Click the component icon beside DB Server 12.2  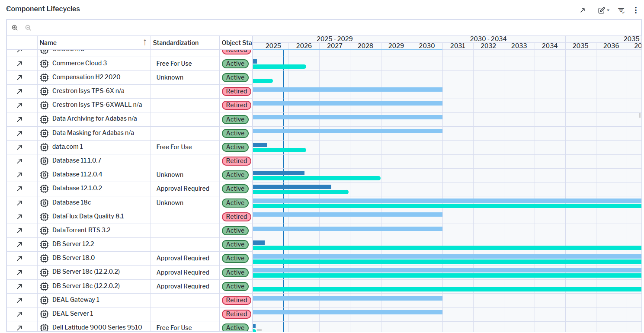click(44, 244)
